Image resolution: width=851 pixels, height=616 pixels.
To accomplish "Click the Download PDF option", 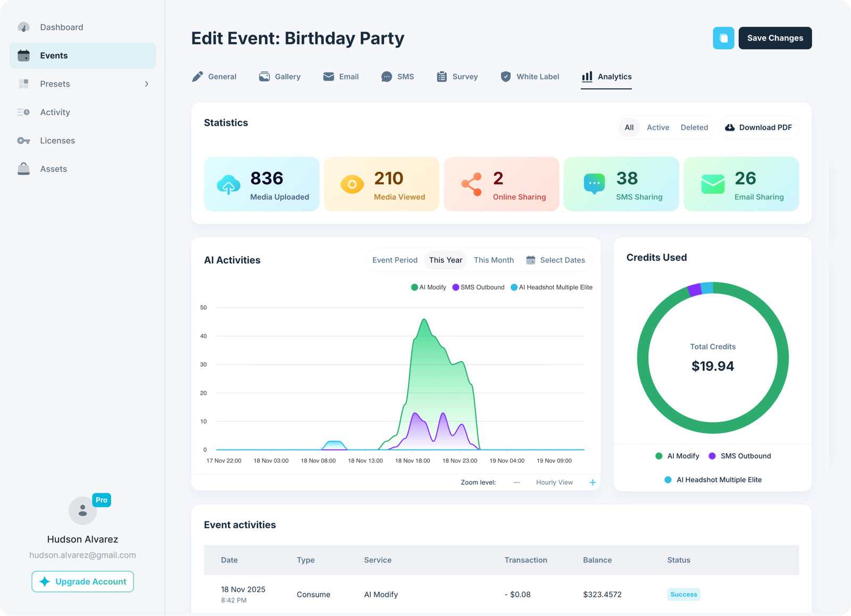I will [759, 128].
